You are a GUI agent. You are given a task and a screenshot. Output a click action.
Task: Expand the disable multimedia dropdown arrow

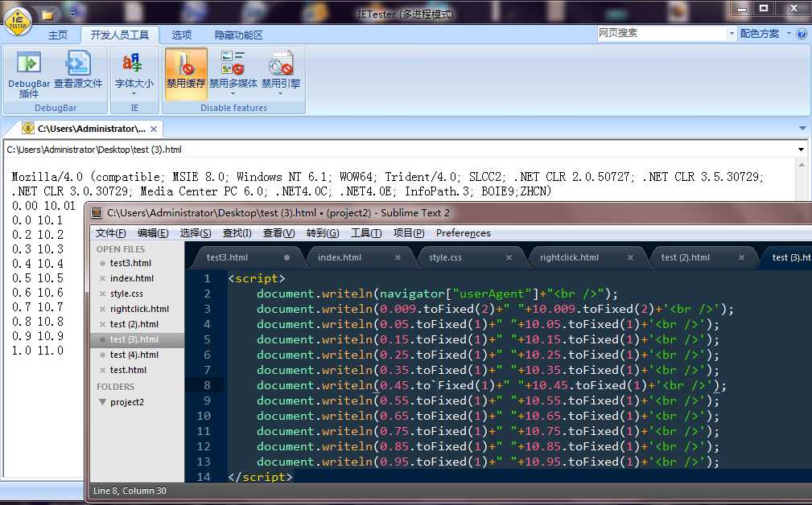233,93
